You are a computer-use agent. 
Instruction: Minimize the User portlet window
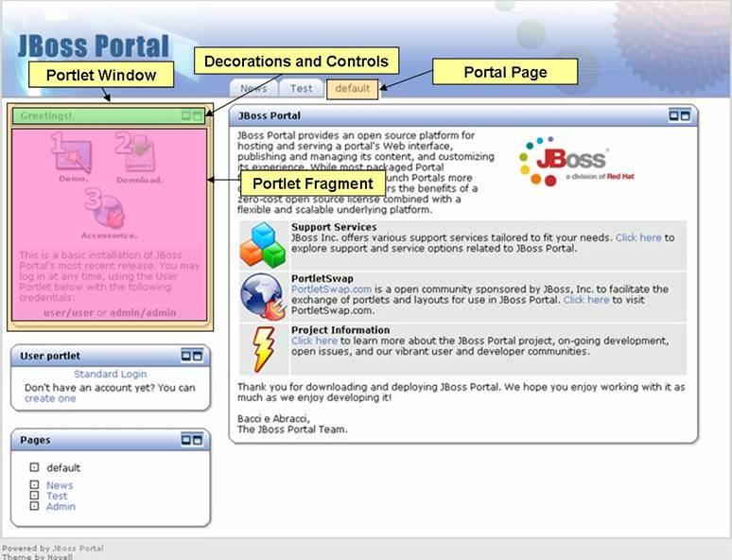(x=185, y=356)
